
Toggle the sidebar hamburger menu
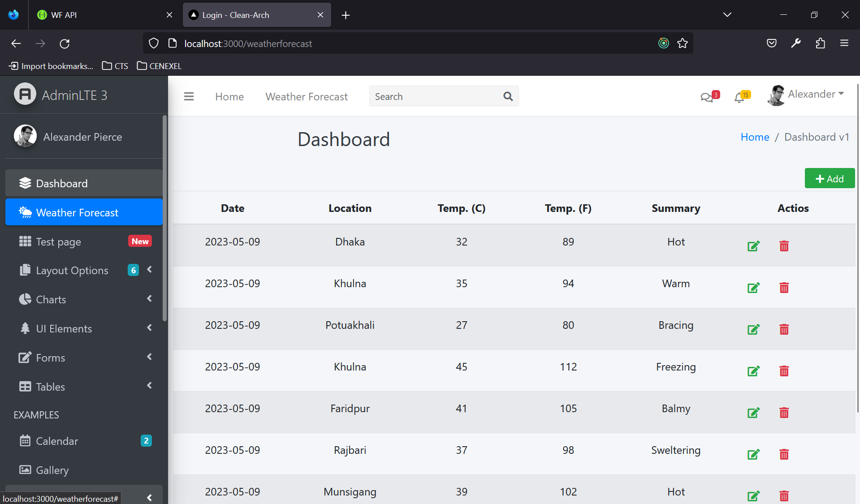coord(189,96)
